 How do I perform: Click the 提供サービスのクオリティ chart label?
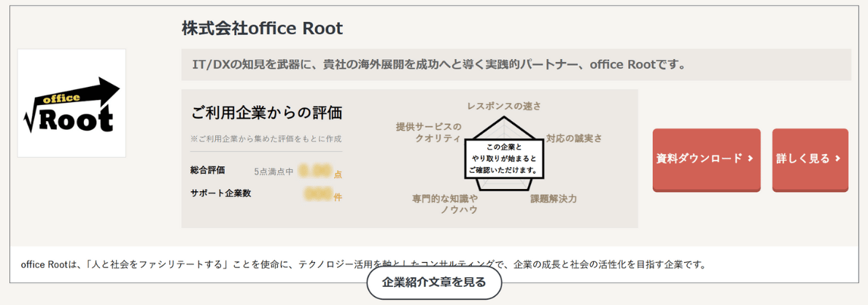428,132
